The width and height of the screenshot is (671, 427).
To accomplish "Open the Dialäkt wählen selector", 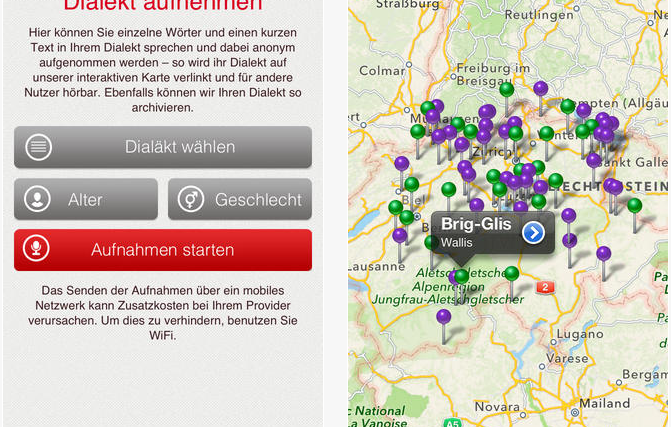I will click(x=163, y=147).
